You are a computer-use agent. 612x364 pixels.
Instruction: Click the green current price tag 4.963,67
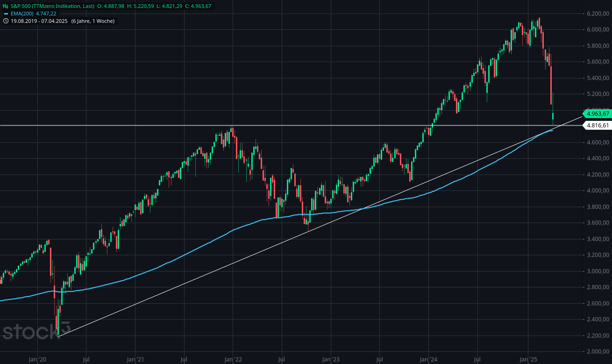click(x=597, y=113)
